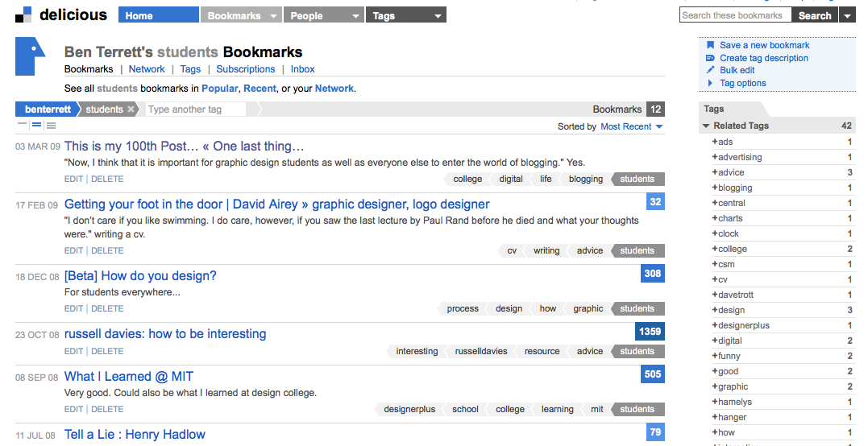Click the 1359 saves count badge
Screen dimensions: 868x446
[650, 332]
